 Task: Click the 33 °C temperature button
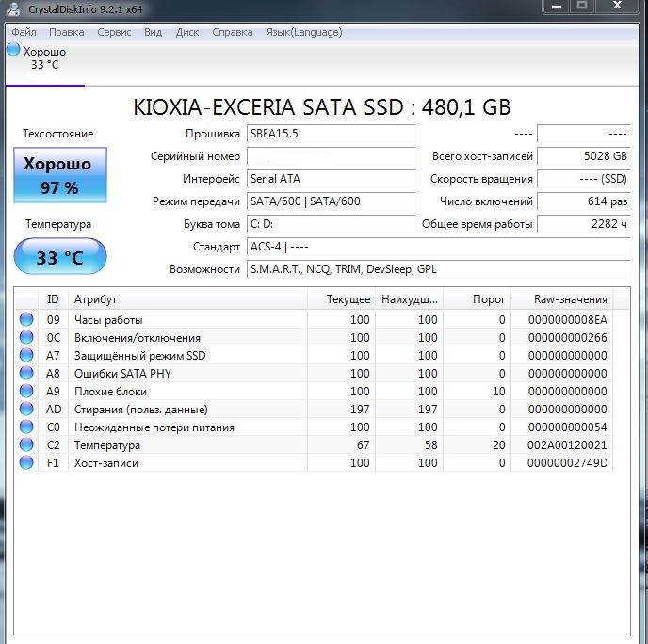pyautogui.click(x=60, y=256)
